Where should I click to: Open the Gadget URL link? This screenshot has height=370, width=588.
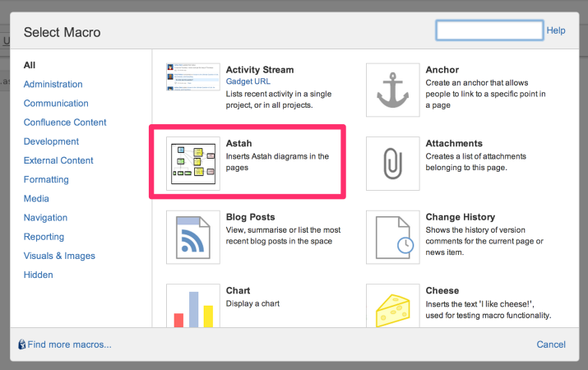248,81
